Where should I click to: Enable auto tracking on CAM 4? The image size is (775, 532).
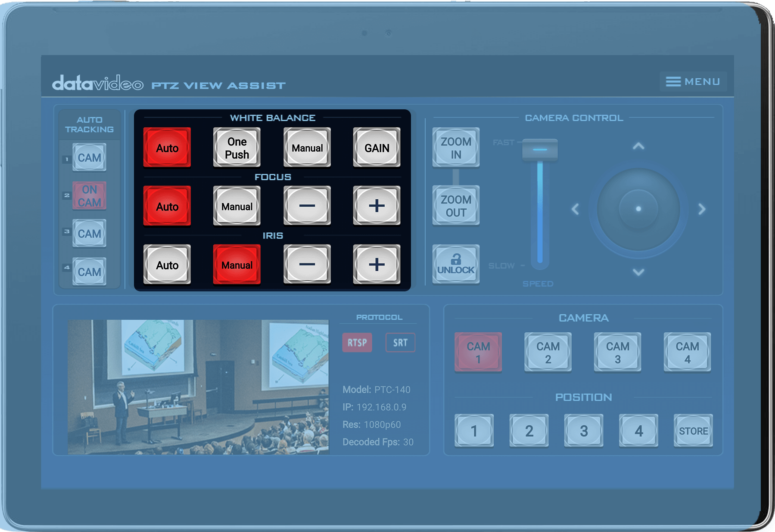coord(89,272)
